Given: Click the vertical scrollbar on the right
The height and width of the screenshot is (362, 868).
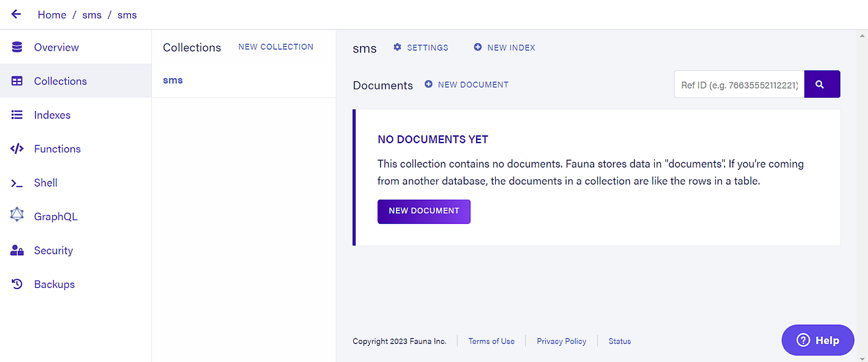Looking at the screenshot, I should [x=863, y=196].
